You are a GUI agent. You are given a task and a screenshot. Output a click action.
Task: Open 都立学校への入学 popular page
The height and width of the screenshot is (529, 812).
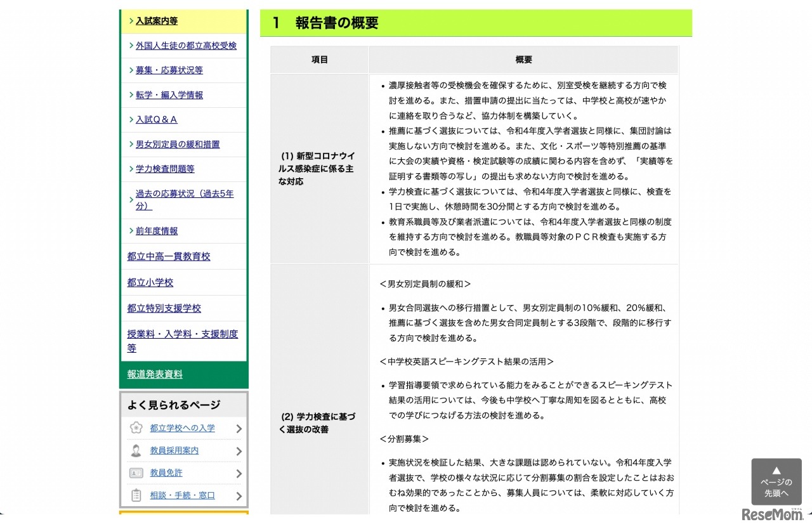pos(183,428)
